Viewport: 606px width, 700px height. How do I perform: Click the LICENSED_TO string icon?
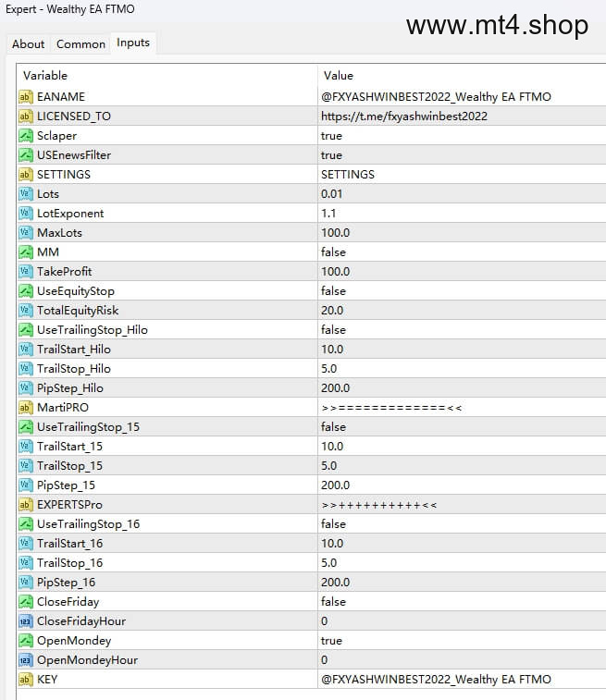(x=26, y=117)
